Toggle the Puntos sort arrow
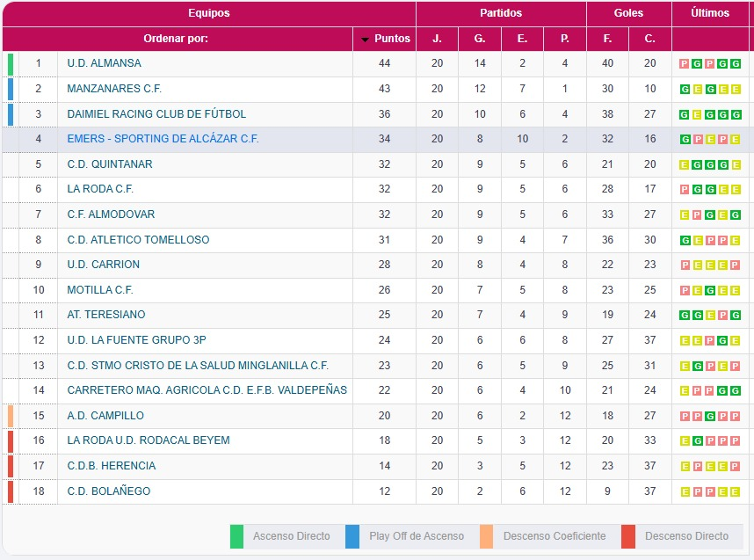This screenshot has width=754, height=560. (x=366, y=40)
